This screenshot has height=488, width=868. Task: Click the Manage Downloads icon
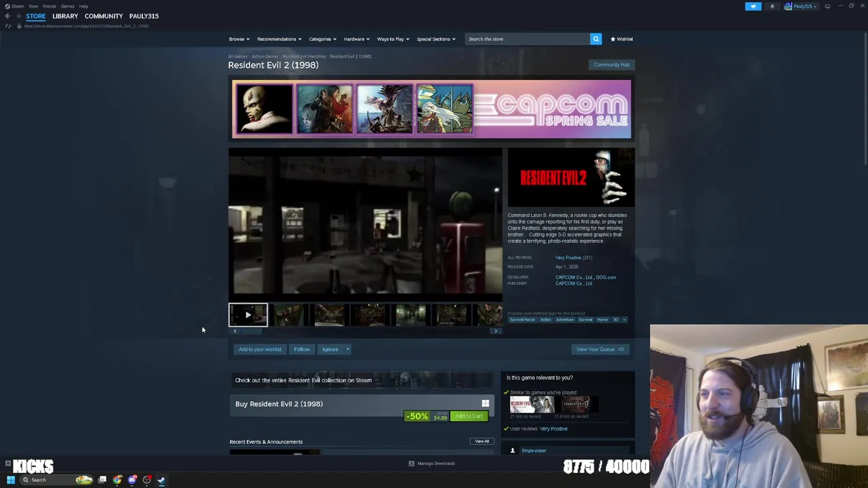(412, 464)
